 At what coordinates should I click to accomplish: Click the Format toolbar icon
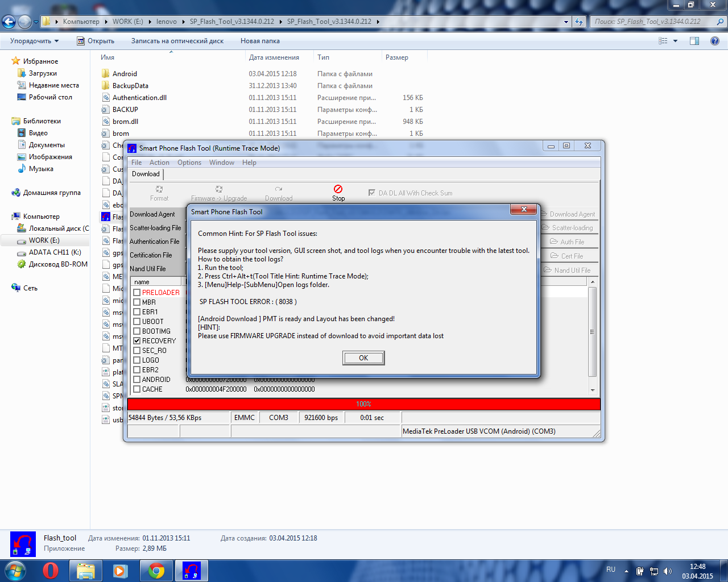pos(159,189)
